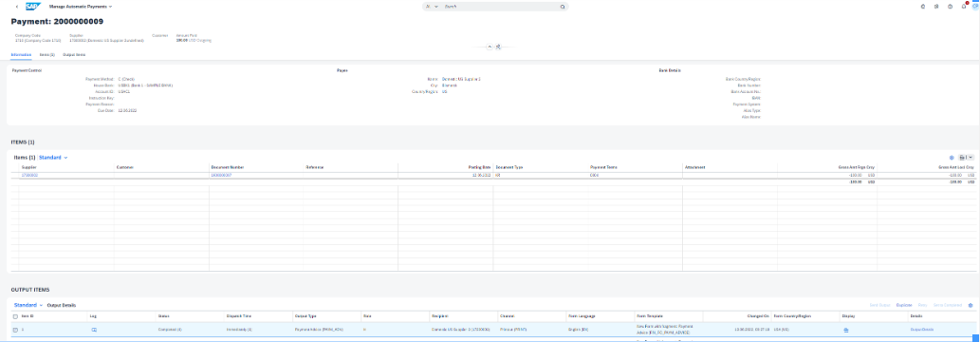Click 'Completed (3)' status cell
Image resolution: width=980 pixels, height=342 pixels.
[x=170, y=330]
